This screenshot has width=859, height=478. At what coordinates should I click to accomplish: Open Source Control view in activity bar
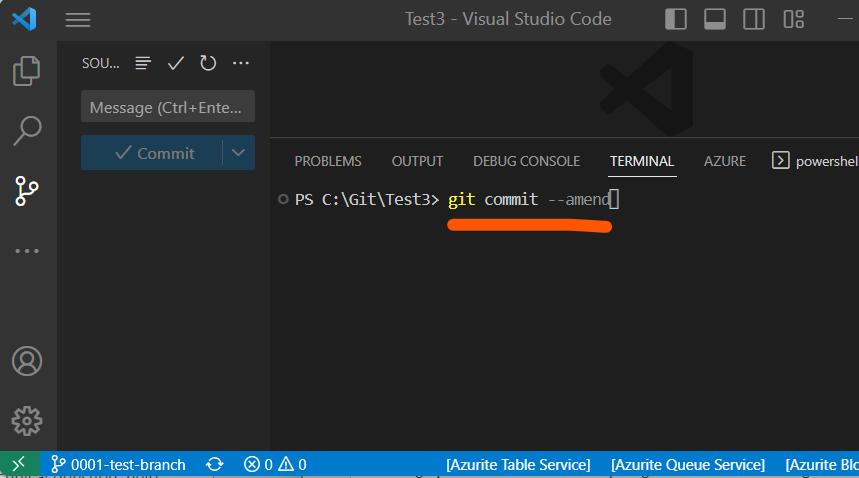click(x=27, y=191)
